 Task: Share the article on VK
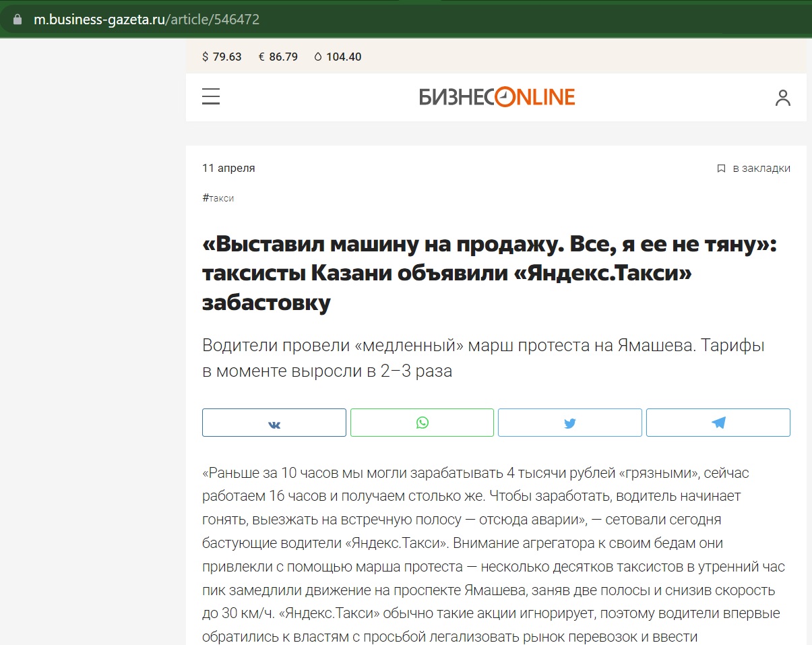[274, 423]
